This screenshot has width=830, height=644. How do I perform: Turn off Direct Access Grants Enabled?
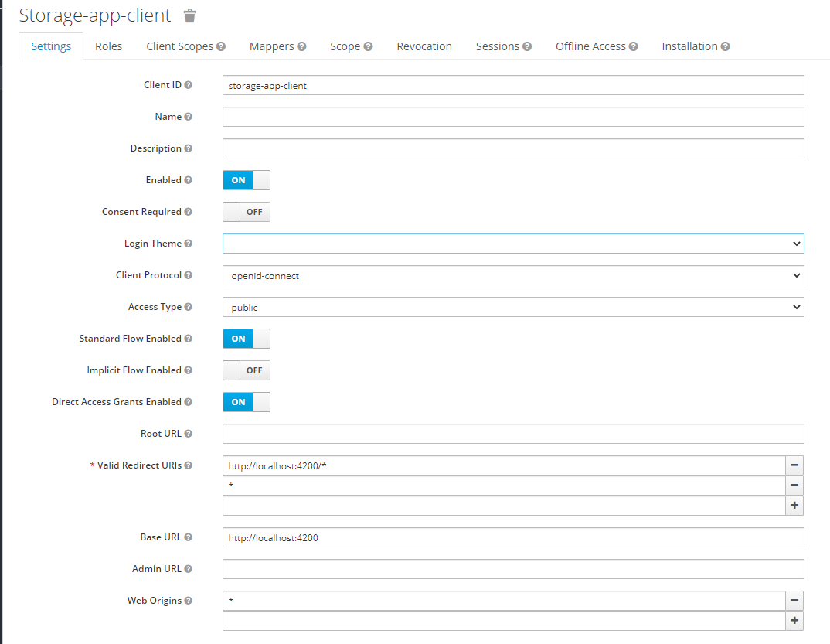coord(247,402)
